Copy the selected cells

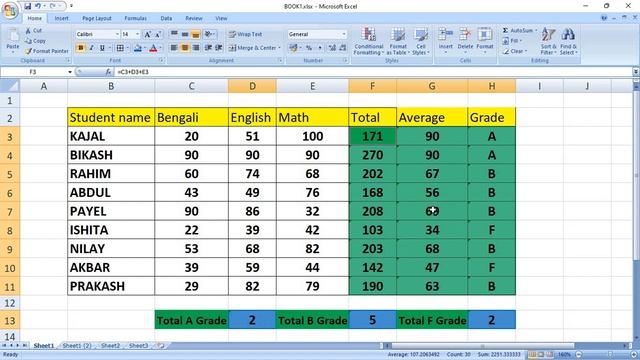35,41
